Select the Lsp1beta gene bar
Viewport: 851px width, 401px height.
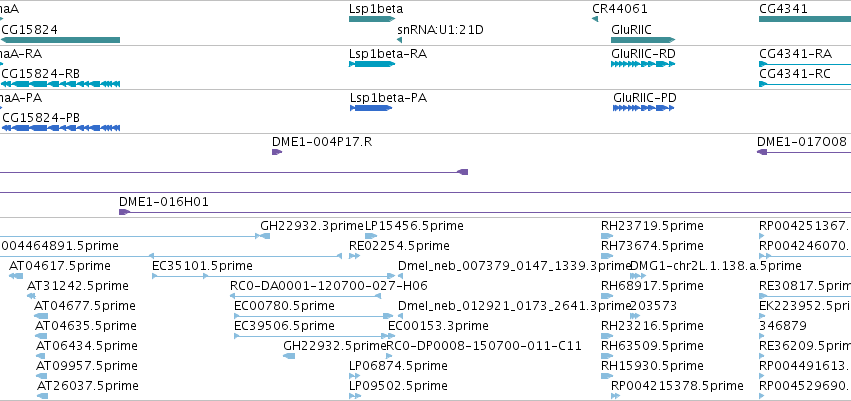click(372, 19)
